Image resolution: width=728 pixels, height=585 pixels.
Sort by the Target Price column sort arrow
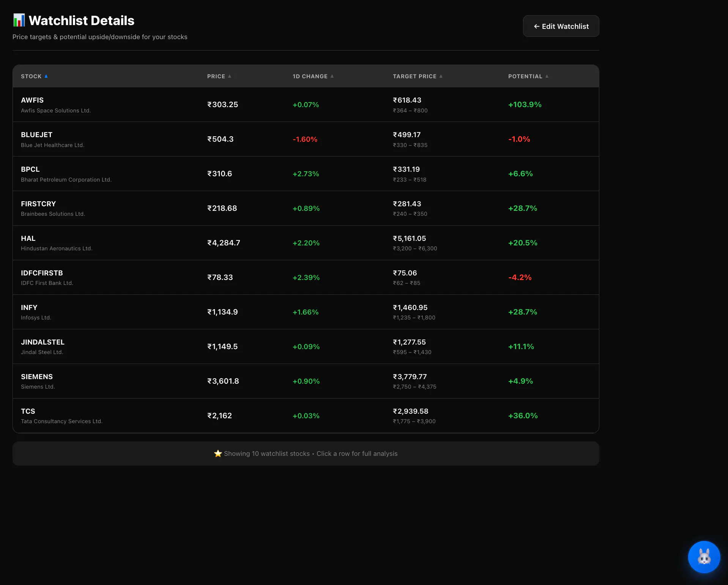(x=441, y=76)
